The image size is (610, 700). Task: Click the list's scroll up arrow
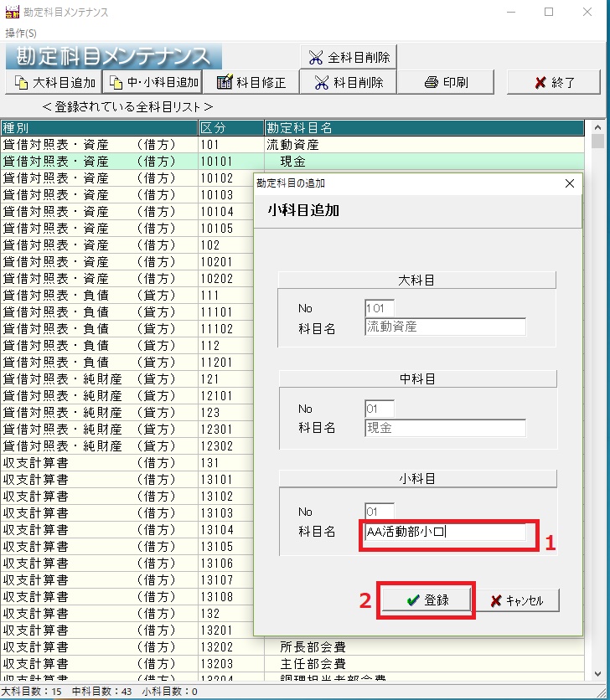(597, 127)
